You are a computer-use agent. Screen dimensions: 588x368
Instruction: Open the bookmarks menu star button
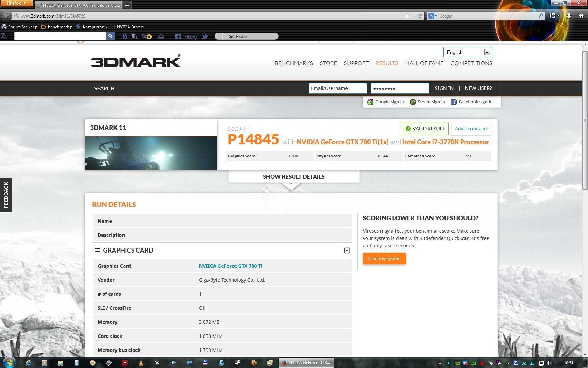pos(553,16)
